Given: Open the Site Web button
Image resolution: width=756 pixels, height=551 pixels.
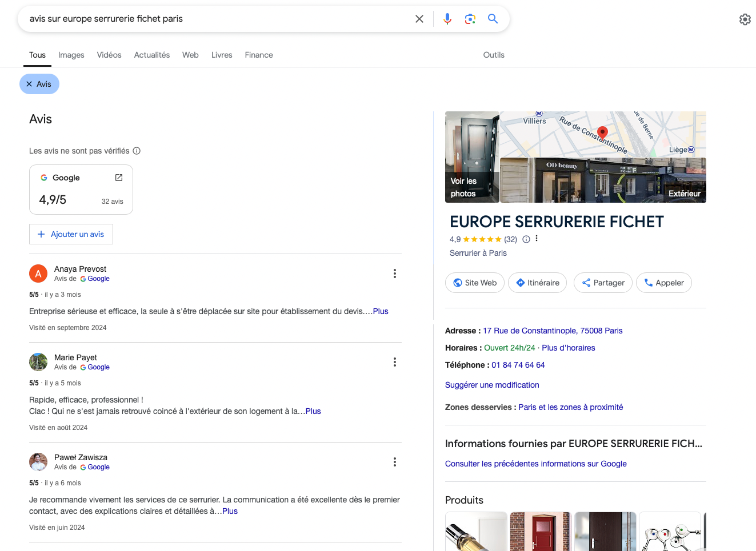Looking at the screenshot, I should 475,283.
